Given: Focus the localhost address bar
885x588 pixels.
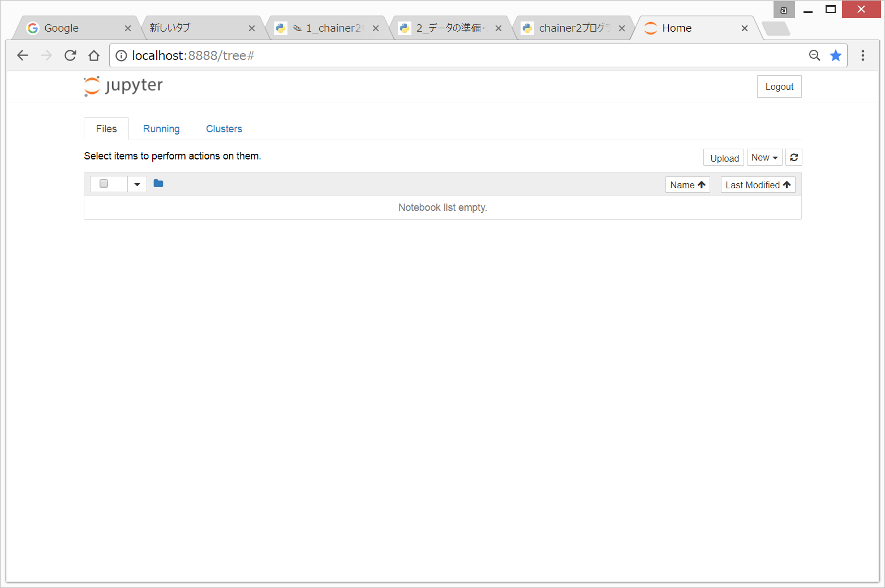Looking at the screenshot, I should tap(453, 55).
